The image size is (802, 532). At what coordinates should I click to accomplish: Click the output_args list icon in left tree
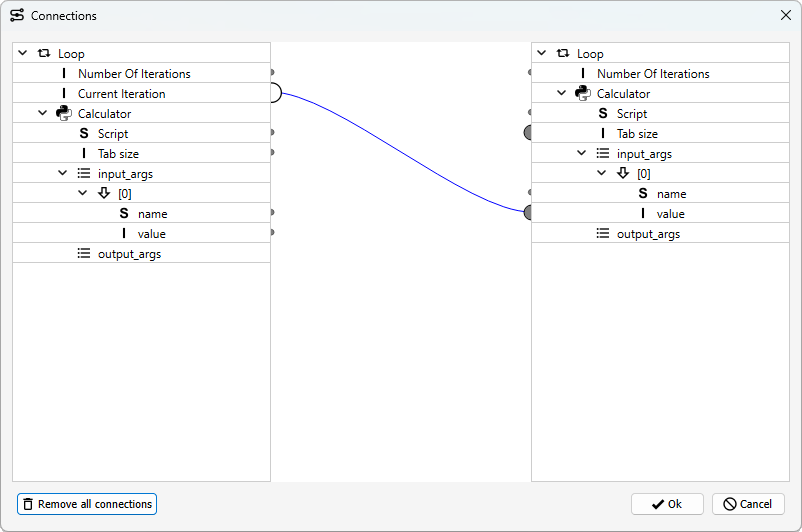(84, 253)
